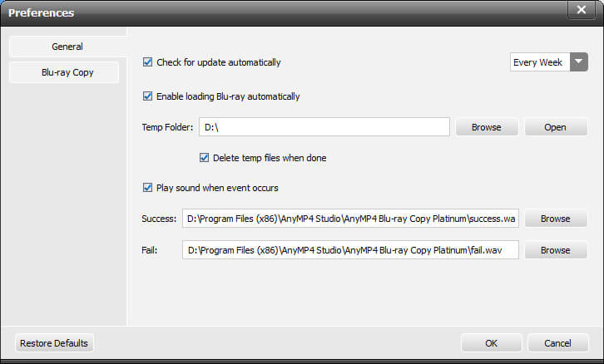Open the temp folder location
The height and width of the screenshot is (364, 604).
[555, 127]
